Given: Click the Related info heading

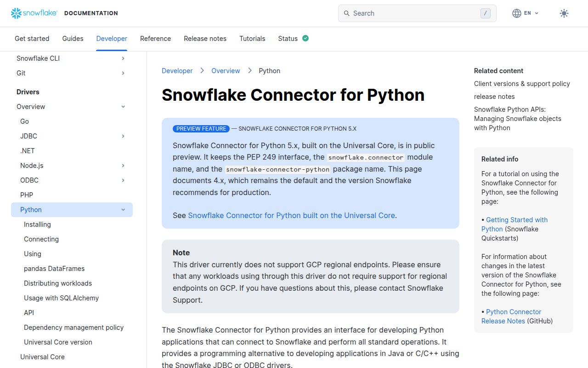Looking at the screenshot, I should 500,159.
